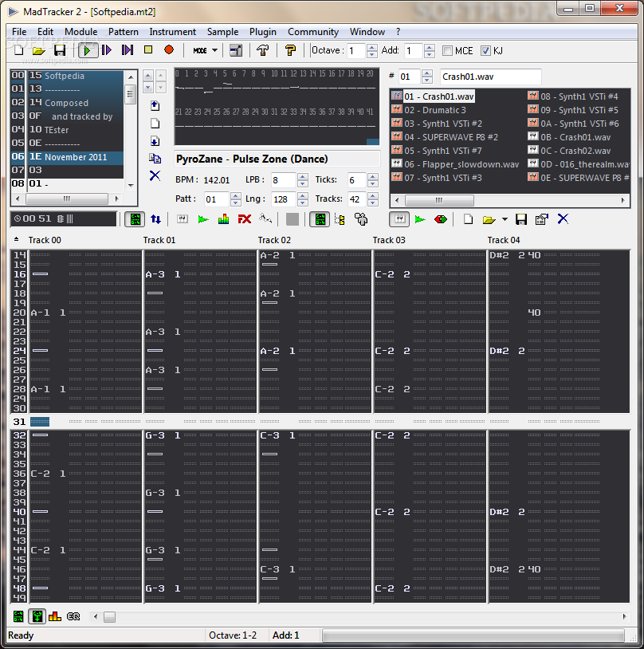Screen dimensions: 644x649
Task: Delete instrument with blue X icon
Action: (x=563, y=218)
